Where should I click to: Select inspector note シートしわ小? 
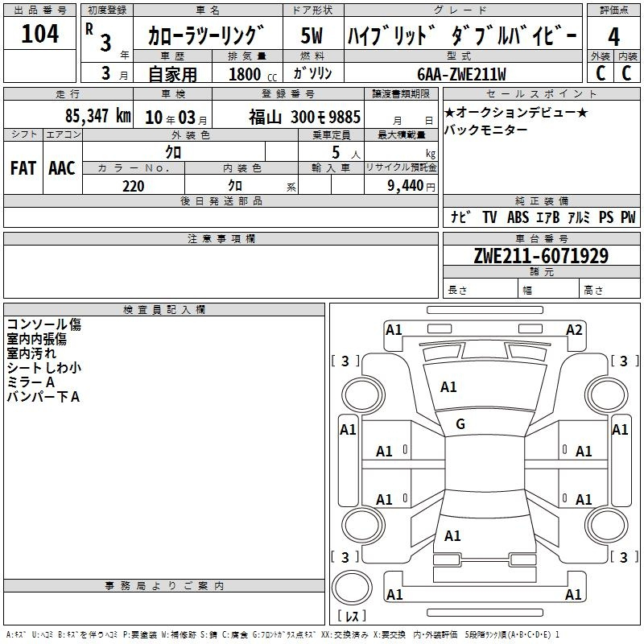tap(44, 368)
